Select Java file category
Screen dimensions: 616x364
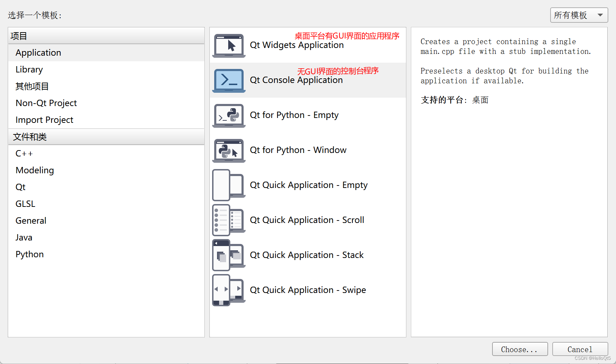106,238
